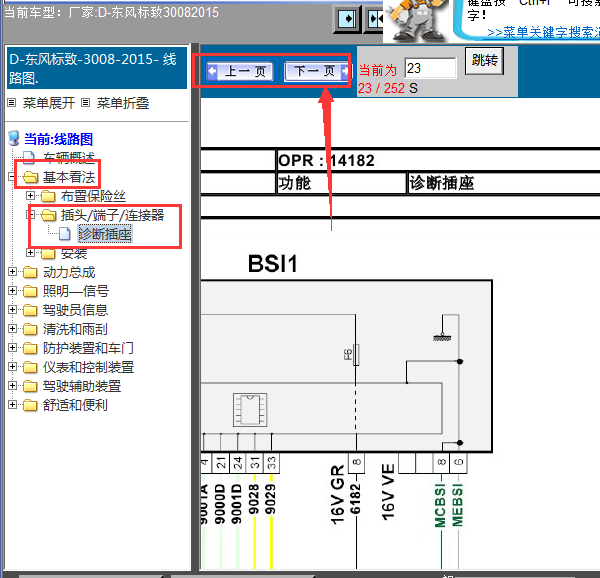
Task: Click folder icon next to 仪表和控制装置
Action: tap(30, 368)
